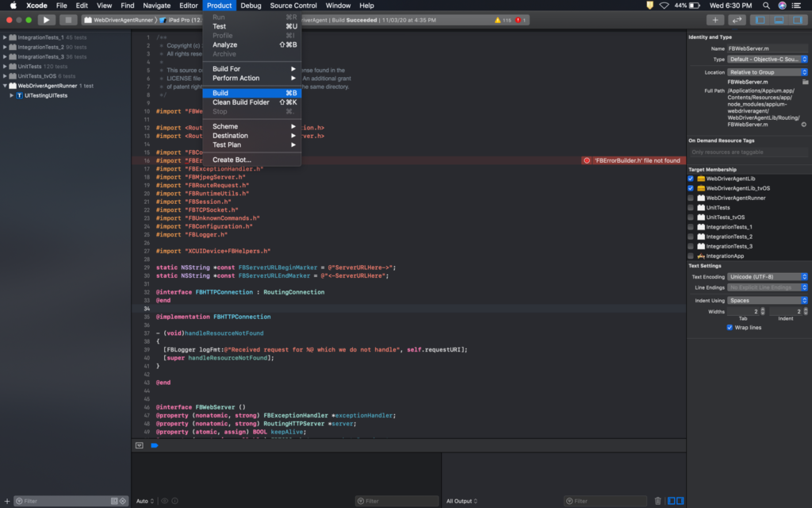This screenshot has width=812, height=508.
Task: Open the Line Endings dropdown
Action: click(768, 287)
